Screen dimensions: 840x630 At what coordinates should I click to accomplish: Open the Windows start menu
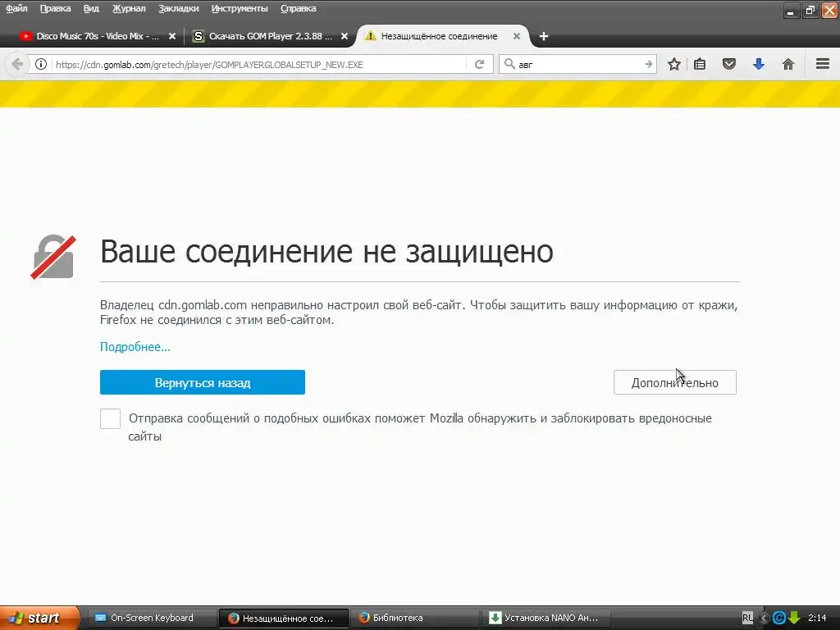point(39,618)
